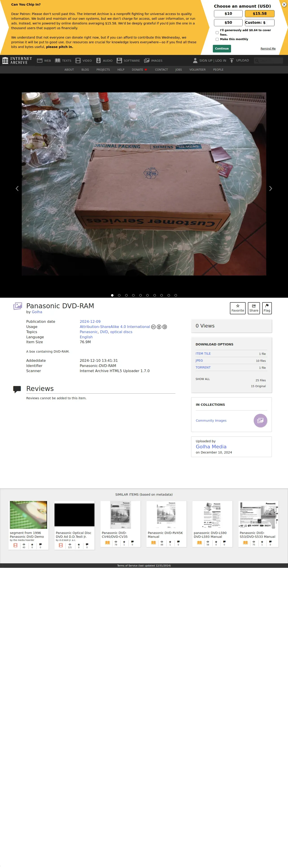288x868 pixels.
Task: Click the Remind Me link
Action: coord(268,48)
